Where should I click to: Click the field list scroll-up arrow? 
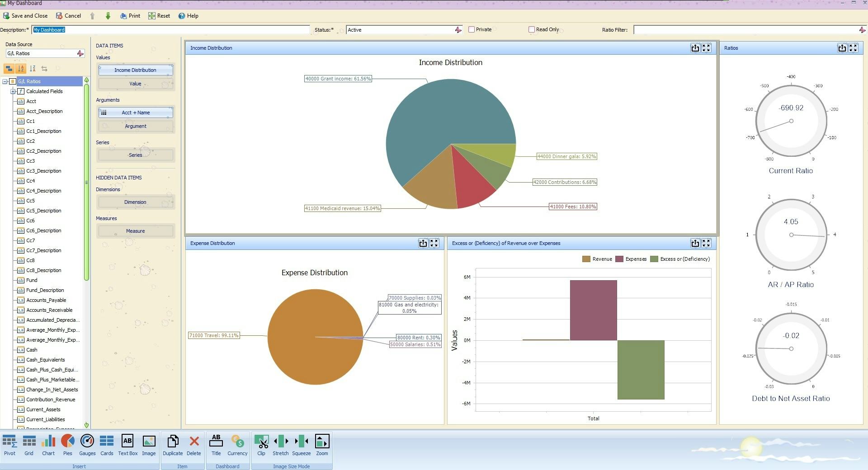click(86, 80)
